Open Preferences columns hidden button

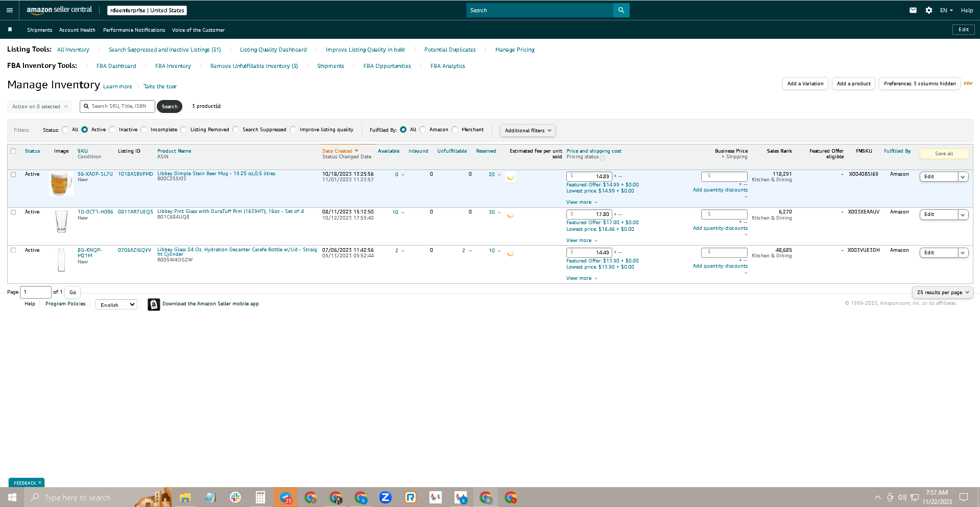click(x=920, y=84)
